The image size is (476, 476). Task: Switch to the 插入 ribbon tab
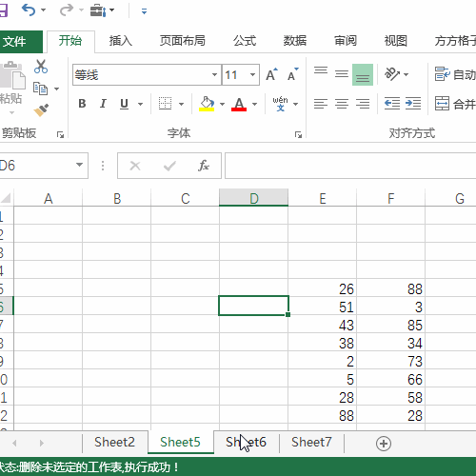point(120,41)
